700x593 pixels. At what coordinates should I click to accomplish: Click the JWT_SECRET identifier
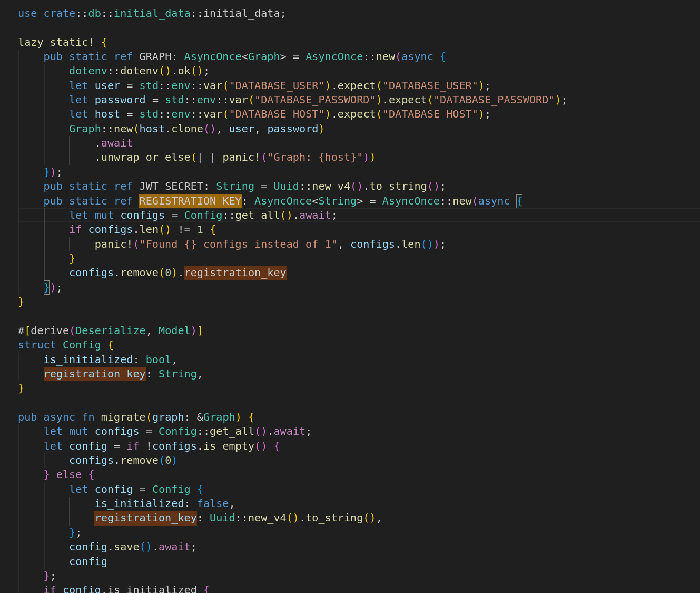coord(171,186)
